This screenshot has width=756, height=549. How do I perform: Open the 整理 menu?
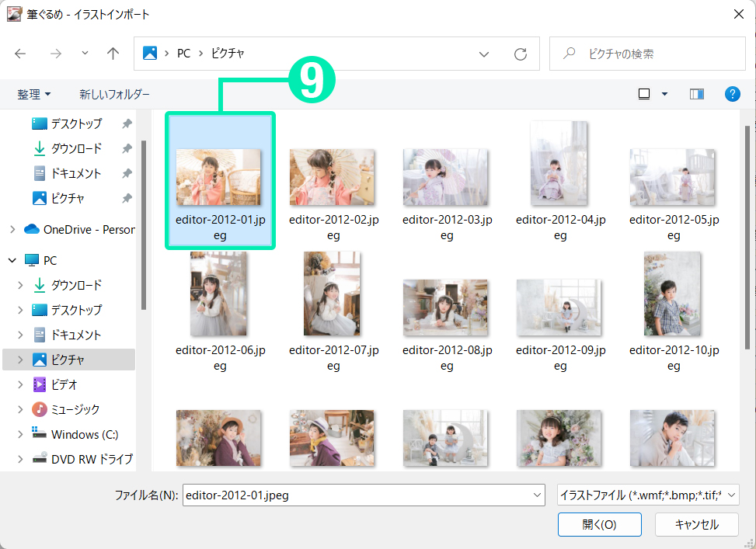(34, 94)
